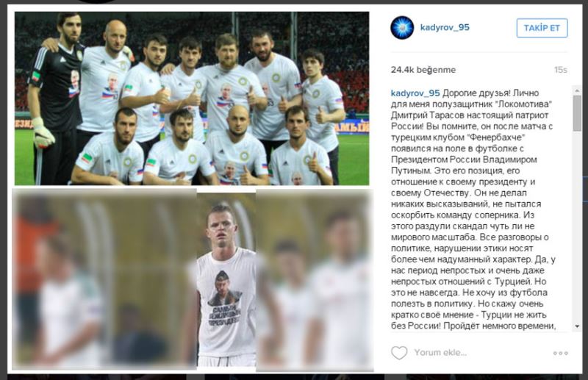The image size is (588, 380).
Task: Click the scrollbar track below the thumb
Action: tap(577, 226)
